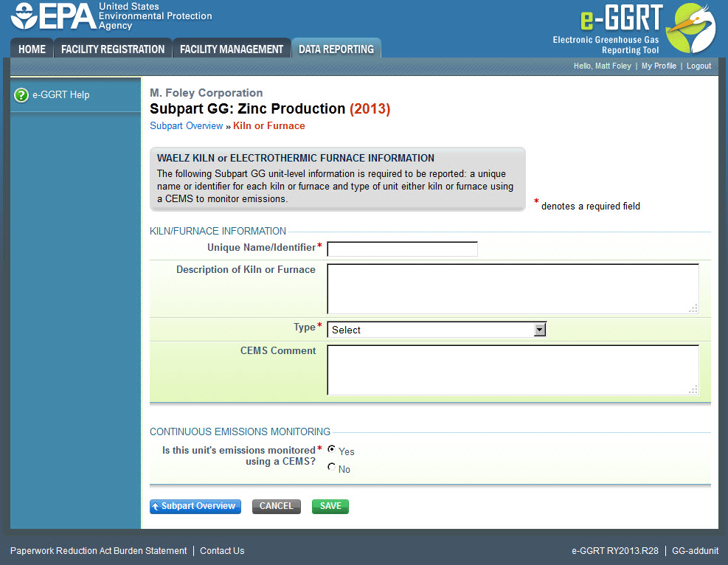Follow Subpart Overview breadcrumb link

coord(186,126)
